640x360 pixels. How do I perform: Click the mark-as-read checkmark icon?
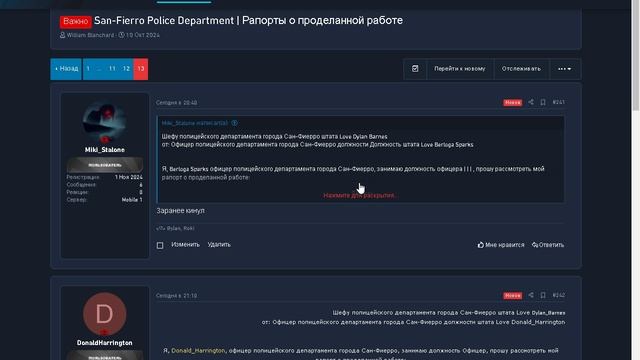coord(415,69)
